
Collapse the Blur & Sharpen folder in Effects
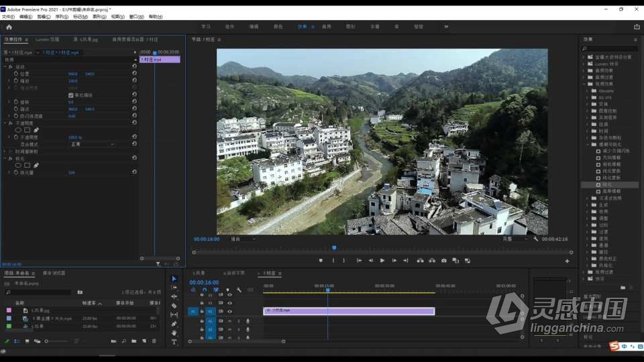(x=588, y=145)
